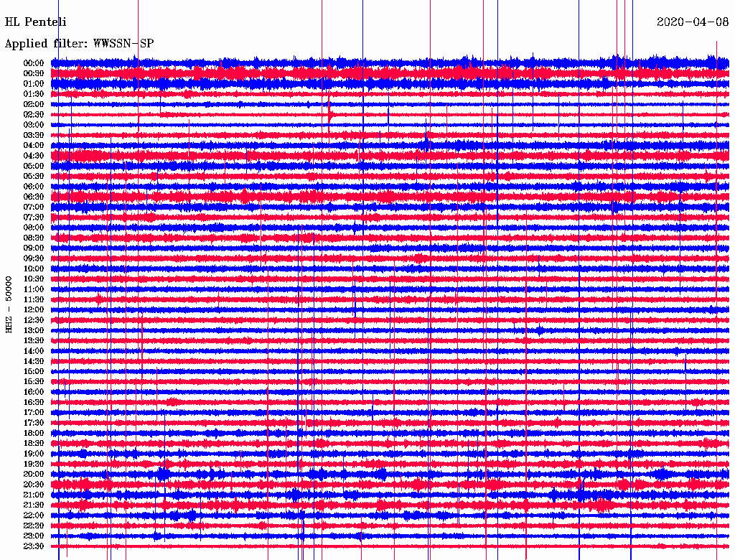Image resolution: width=735 pixels, height=560 pixels.
Task: Click the date label '2020-04-08'
Action: click(x=693, y=22)
